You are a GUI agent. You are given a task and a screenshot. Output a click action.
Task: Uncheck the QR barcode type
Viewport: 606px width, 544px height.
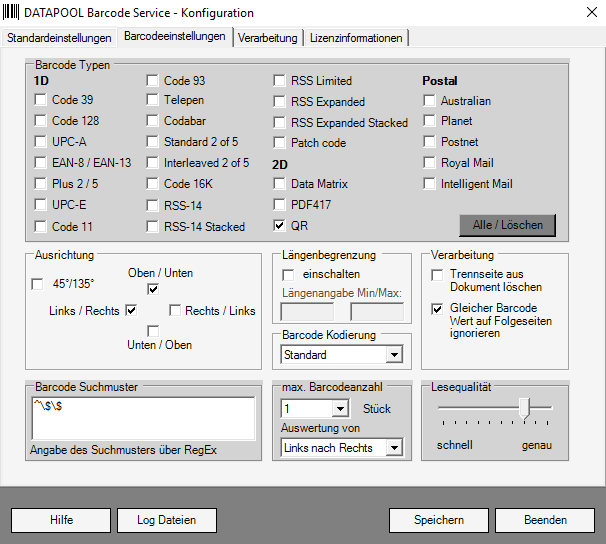(x=280, y=226)
